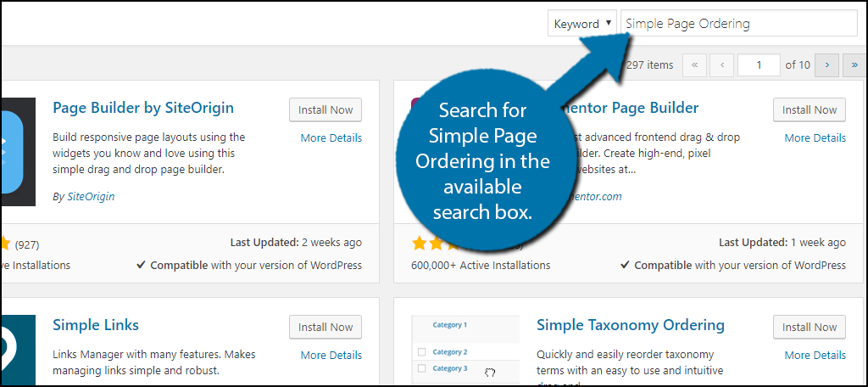Open the Simple Links plugin title
This screenshot has width=868, height=387.
pos(96,325)
